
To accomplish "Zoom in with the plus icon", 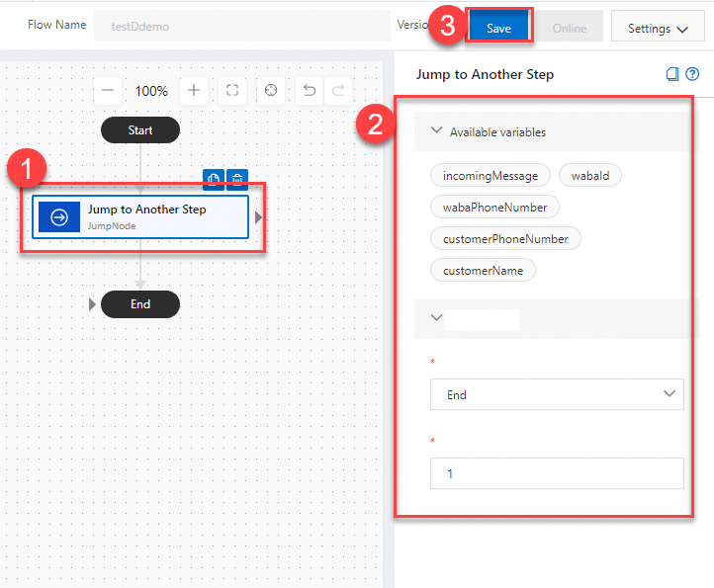I will pos(194,91).
